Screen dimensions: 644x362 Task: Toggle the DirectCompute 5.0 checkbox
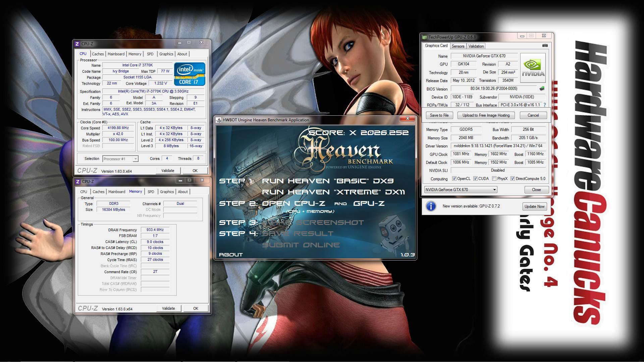[x=513, y=179]
